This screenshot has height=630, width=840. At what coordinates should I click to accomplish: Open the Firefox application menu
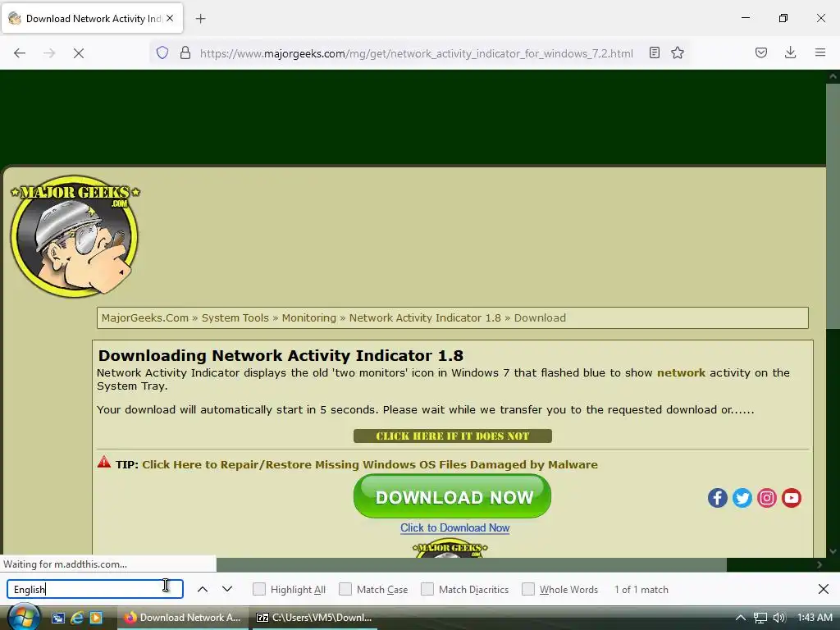(820, 52)
